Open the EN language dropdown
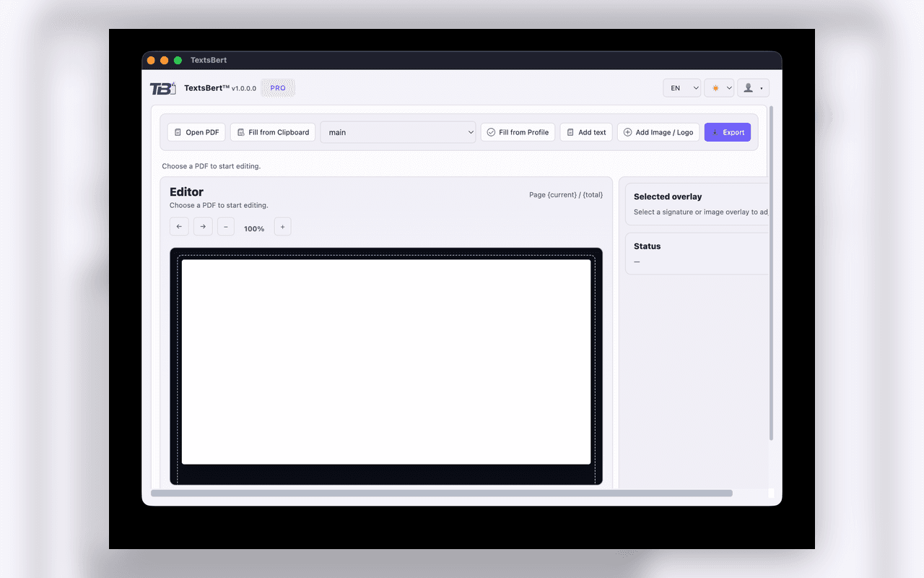The image size is (924, 578). coord(681,88)
